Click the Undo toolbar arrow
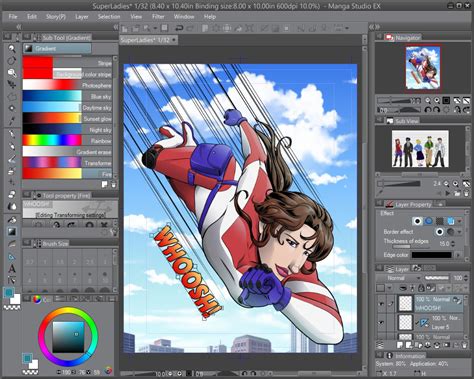 tap(179, 28)
